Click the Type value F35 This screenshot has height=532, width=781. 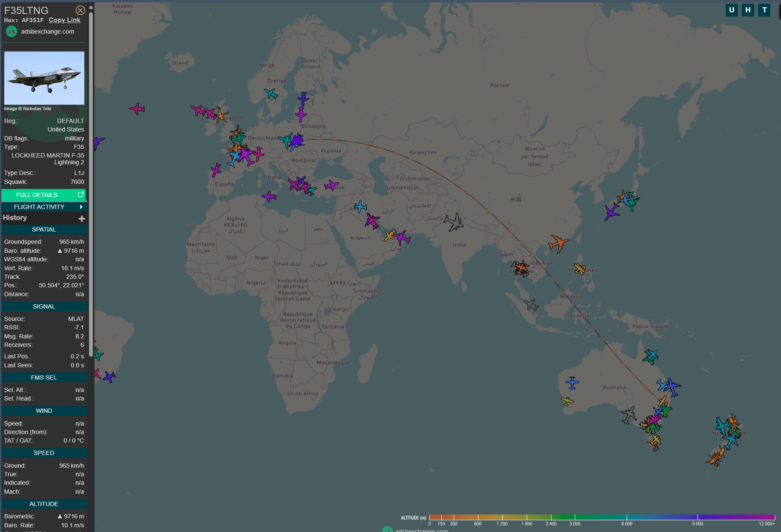click(x=79, y=147)
